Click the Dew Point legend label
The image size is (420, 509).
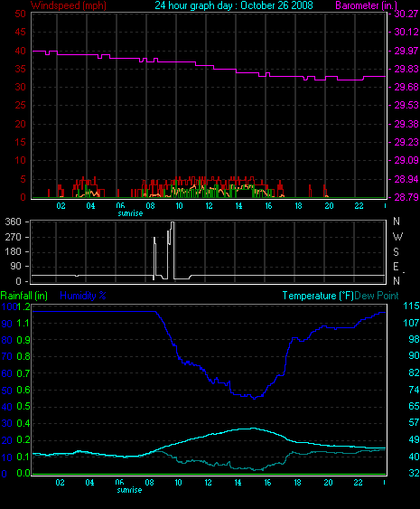point(377,296)
